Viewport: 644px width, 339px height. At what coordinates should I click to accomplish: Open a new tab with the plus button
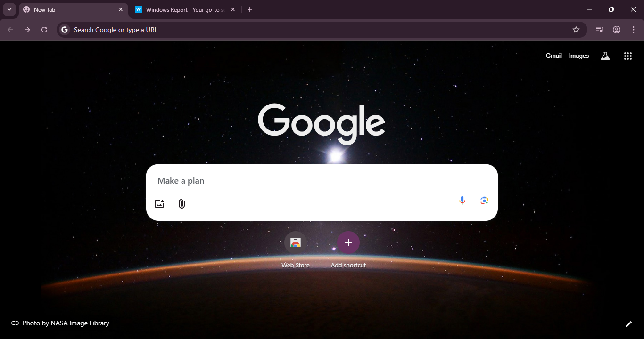(x=250, y=9)
